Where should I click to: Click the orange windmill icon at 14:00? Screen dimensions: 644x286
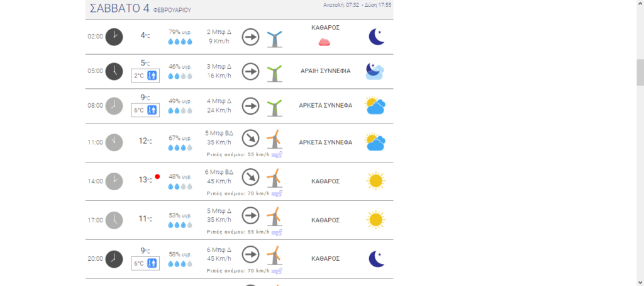click(274, 178)
